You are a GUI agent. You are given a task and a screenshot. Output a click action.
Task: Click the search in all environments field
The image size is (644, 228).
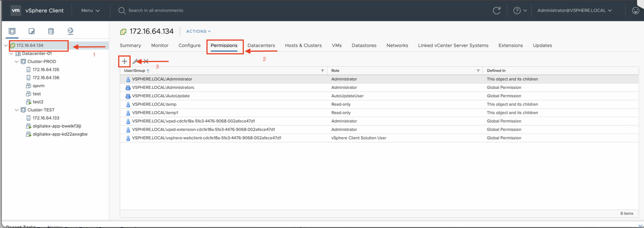(x=155, y=10)
